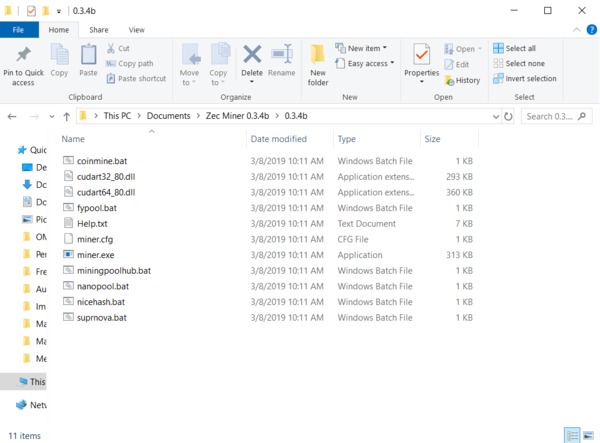Expand the address bar history dropdown
Image resolution: width=600 pixels, height=443 pixels.
tap(496, 116)
